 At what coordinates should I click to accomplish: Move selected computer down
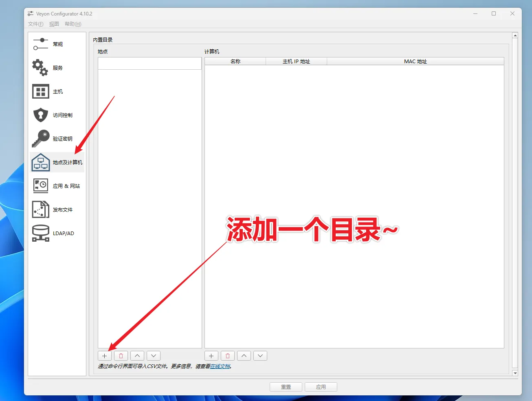coord(260,356)
